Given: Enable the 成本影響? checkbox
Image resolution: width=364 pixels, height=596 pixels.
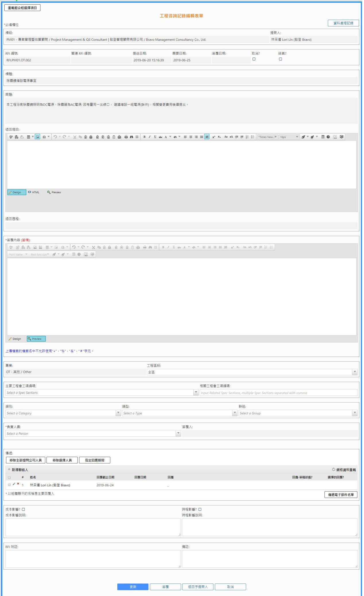Looking at the screenshot, I should click(24, 509).
